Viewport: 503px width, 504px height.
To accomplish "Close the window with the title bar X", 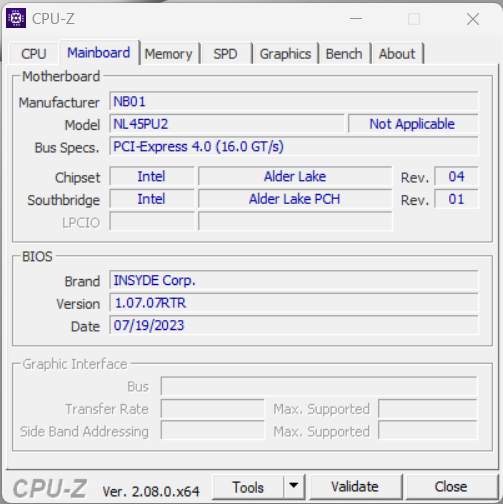I will tap(473, 19).
